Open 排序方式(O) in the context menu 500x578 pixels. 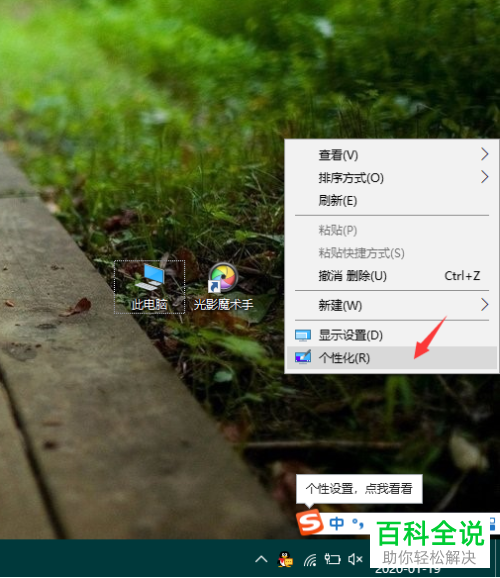(392, 178)
